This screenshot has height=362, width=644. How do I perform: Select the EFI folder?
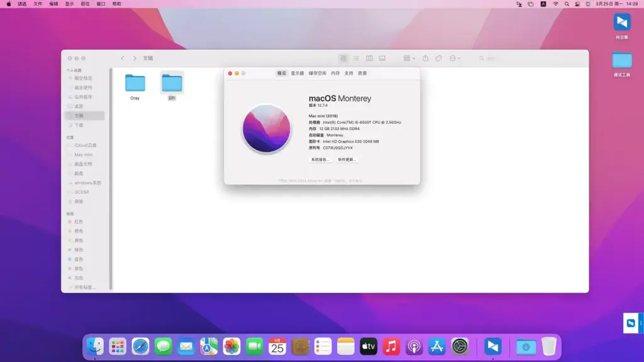coord(172,87)
